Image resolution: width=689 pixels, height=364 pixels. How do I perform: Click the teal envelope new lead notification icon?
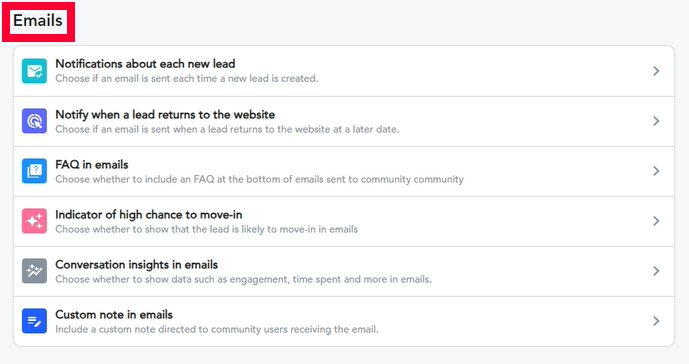pos(34,71)
